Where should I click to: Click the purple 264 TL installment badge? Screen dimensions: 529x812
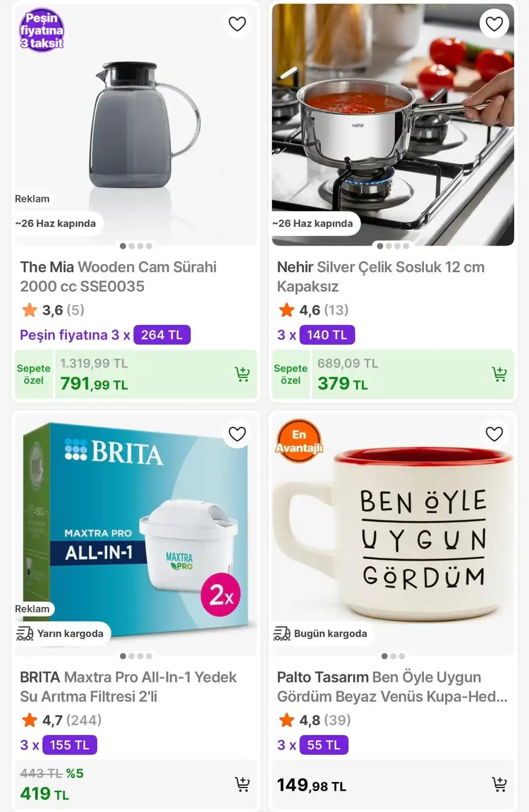(x=161, y=334)
